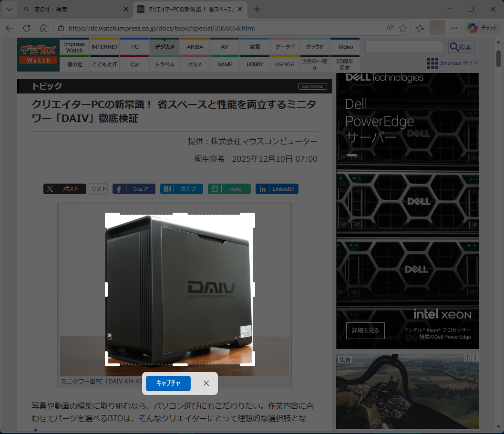Open Impress Watch nav item
Screen dimensions: 504x434
[x=74, y=47]
